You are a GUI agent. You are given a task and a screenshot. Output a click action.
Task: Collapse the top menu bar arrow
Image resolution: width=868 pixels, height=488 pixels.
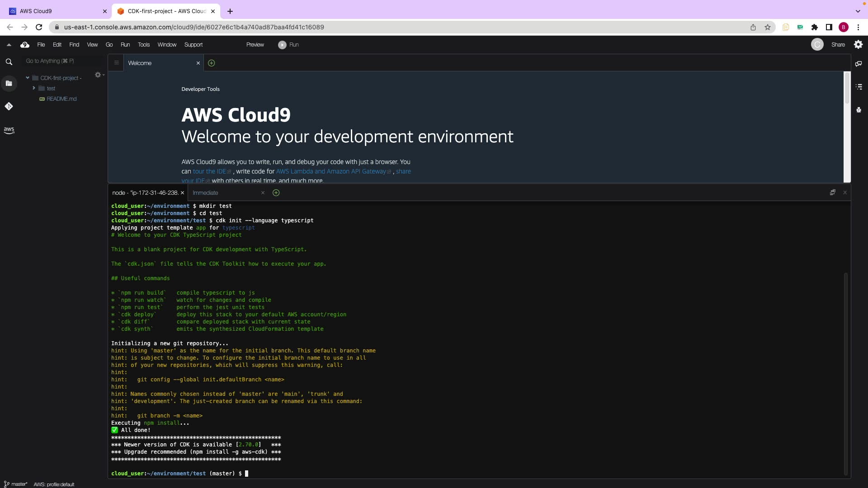[x=9, y=45]
